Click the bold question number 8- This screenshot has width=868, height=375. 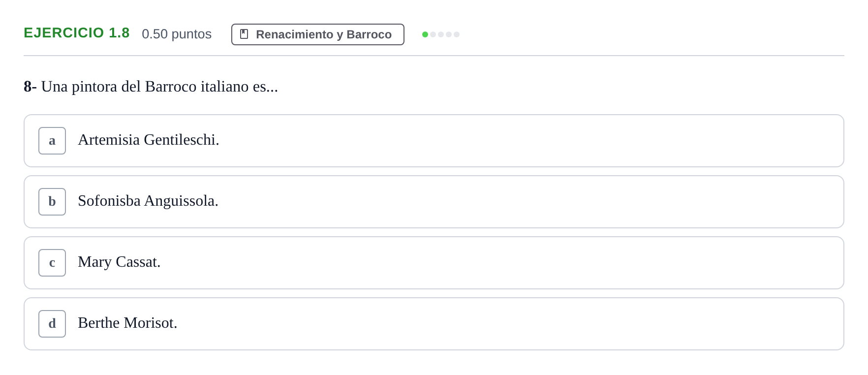pos(30,87)
